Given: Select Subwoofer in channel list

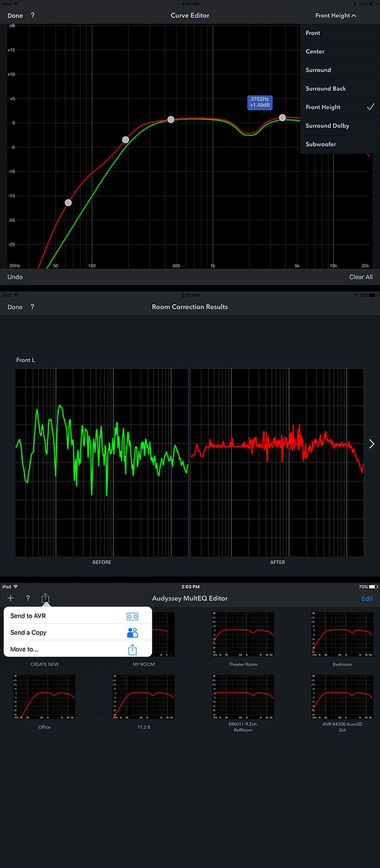Looking at the screenshot, I should click(340, 144).
